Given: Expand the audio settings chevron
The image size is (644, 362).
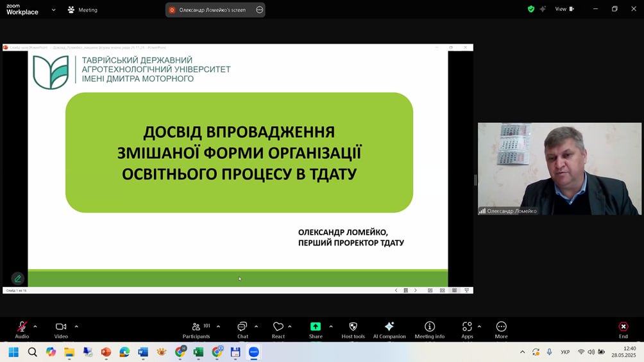Looking at the screenshot, I should coord(35,326).
